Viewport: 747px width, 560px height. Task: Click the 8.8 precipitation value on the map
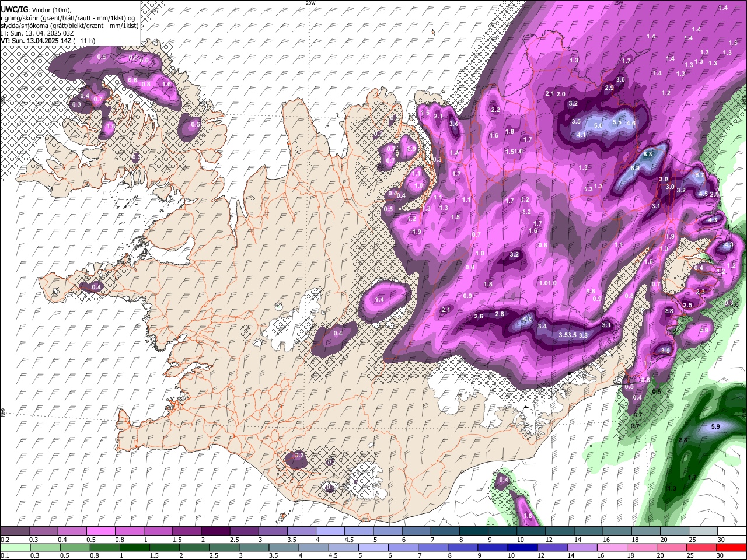tap(647, 155)
